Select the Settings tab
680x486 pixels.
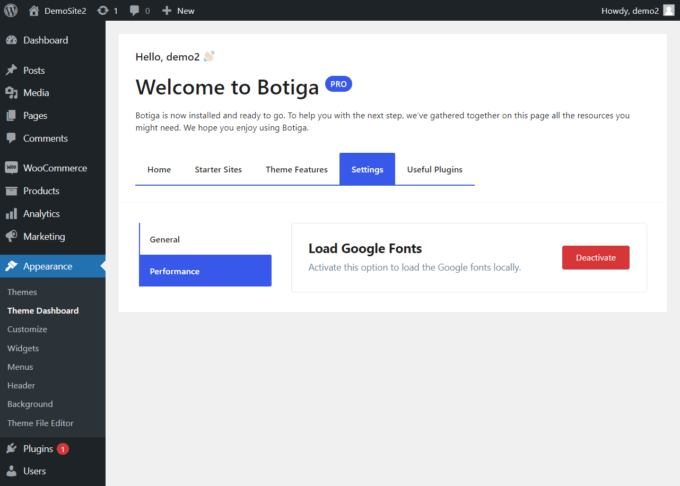[367, 169]
